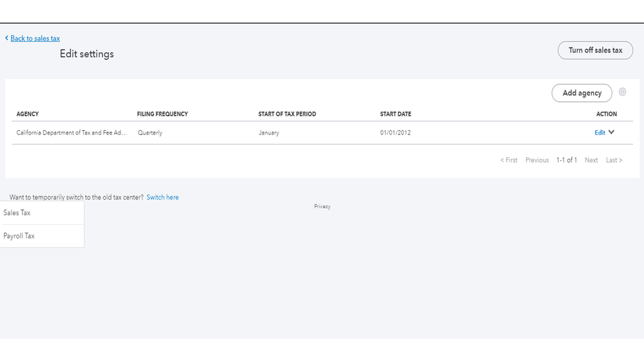The image size is (644, 362).
Task: Select Sales Tax in the side menu
Action: click(17, 213)
